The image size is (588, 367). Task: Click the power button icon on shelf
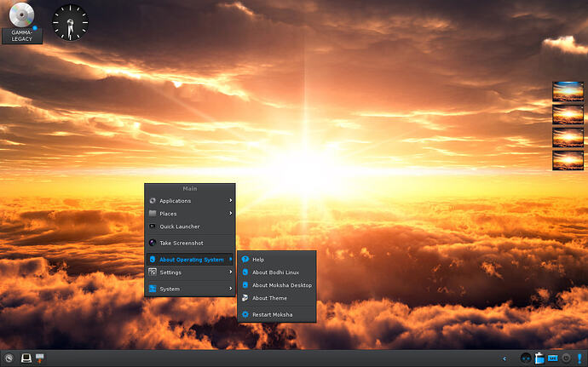566,358
